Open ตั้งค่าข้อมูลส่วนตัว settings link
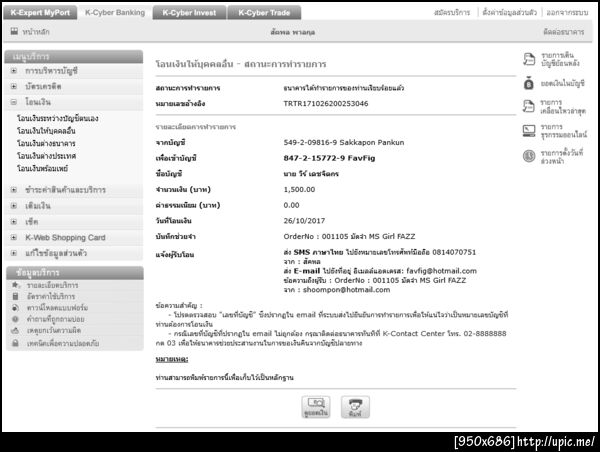 [509, 13]
